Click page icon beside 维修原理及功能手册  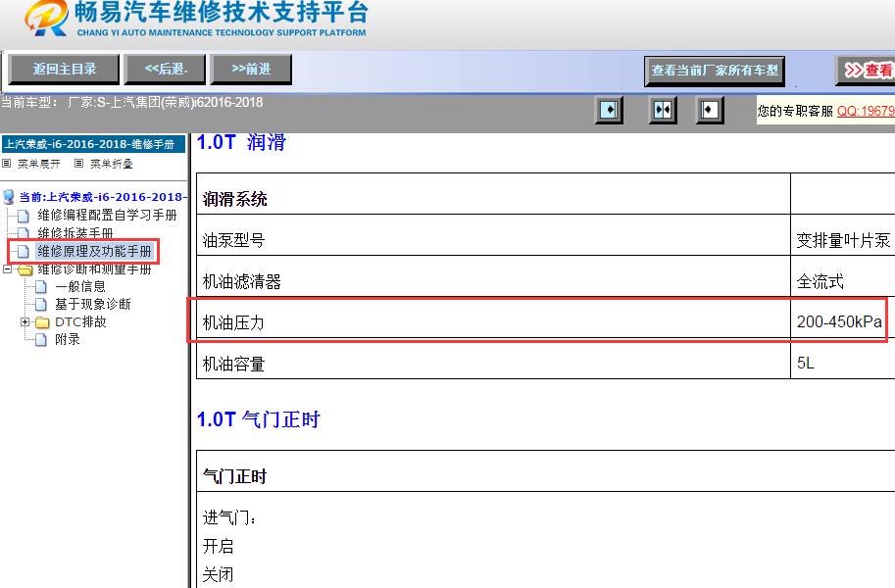pyautogui.click(x=24, y=251)
